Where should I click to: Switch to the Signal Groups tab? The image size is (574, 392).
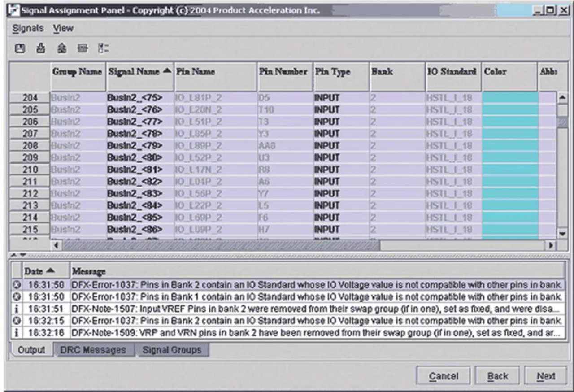coord(172,350)
